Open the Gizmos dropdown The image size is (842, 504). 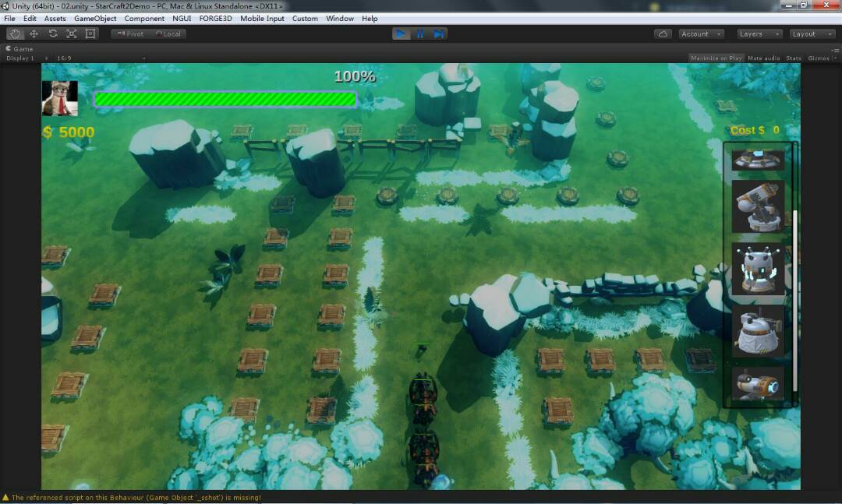tap(822, 58)
